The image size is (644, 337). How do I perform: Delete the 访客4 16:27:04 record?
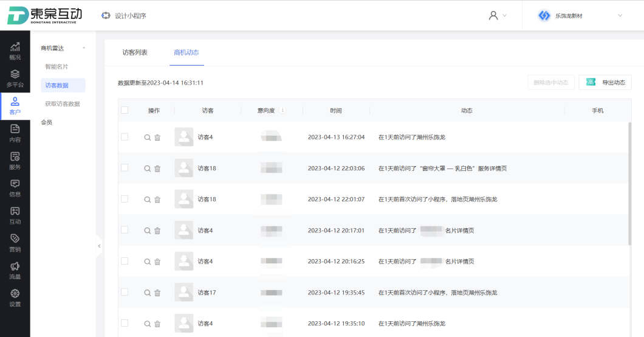pos(157,137)
